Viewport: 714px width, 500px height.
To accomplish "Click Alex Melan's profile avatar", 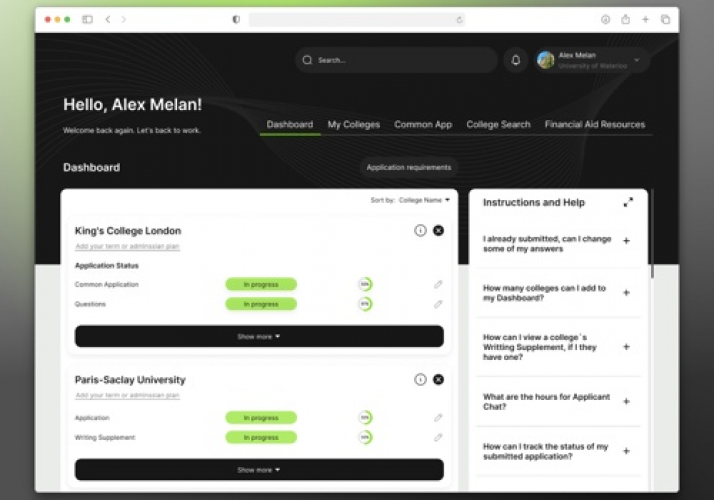I will click(546, 60).
